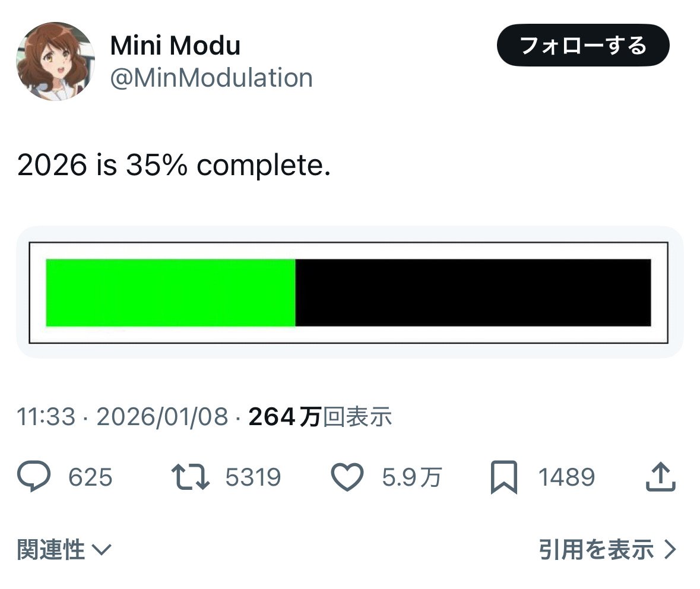Click the chevron beside 関連性

[102, 550]
